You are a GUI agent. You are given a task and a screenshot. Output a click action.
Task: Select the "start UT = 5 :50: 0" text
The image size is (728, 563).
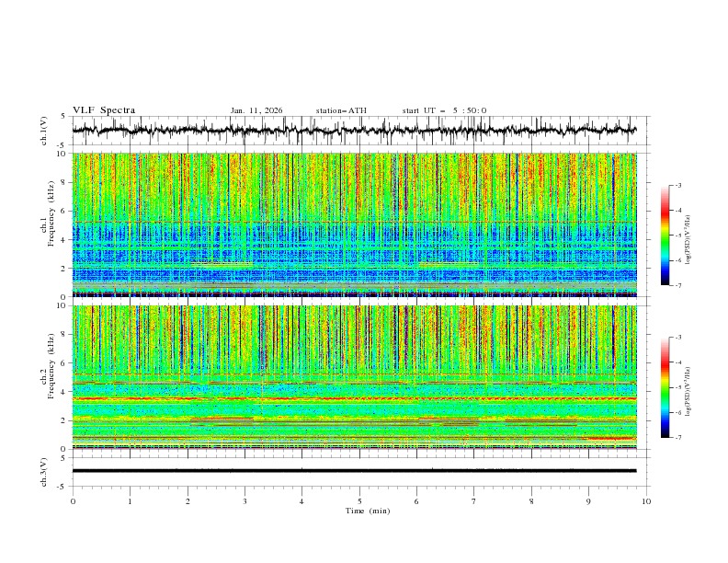point(444,110)
